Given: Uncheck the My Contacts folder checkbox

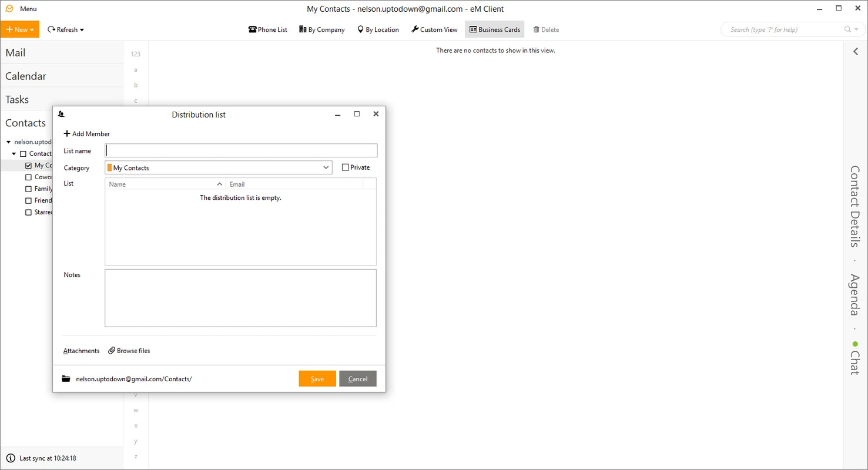Looking at the screenshot, I should coord(28,165).
